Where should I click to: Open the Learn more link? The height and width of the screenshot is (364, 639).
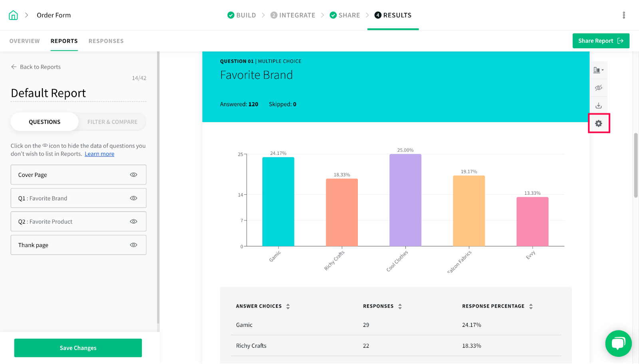99,154
